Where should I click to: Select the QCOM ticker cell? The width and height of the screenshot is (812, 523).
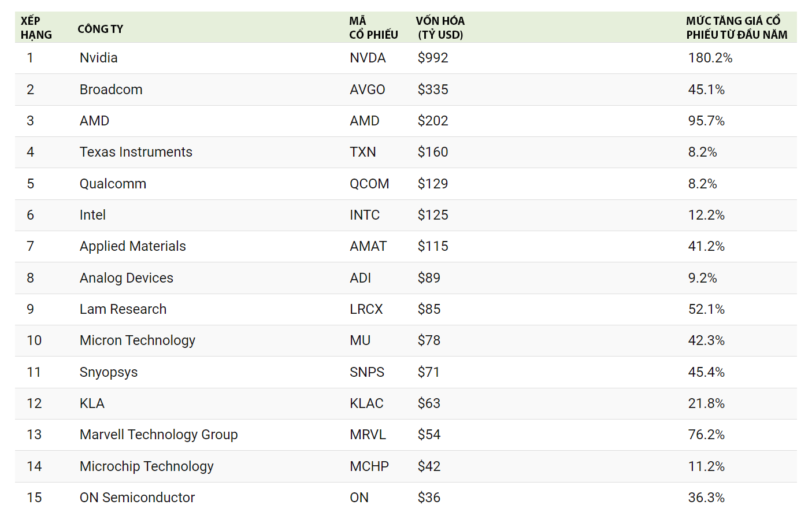pos(369,184)
